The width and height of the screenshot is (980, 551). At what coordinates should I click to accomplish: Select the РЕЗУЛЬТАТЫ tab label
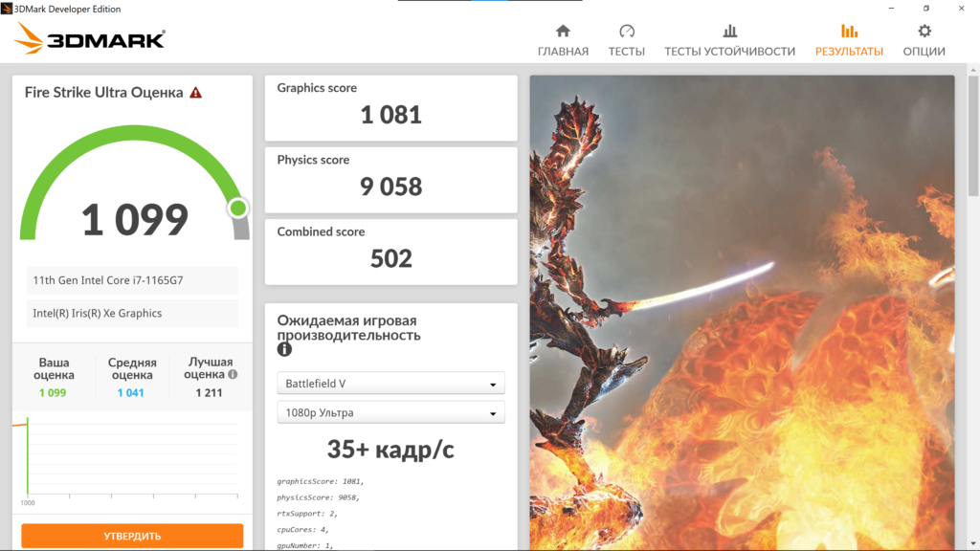tap(850, 52)
